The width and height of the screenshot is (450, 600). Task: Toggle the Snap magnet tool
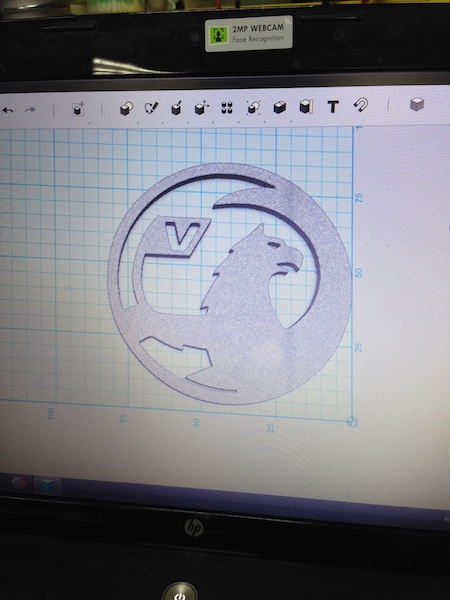(x=360, y=105)
